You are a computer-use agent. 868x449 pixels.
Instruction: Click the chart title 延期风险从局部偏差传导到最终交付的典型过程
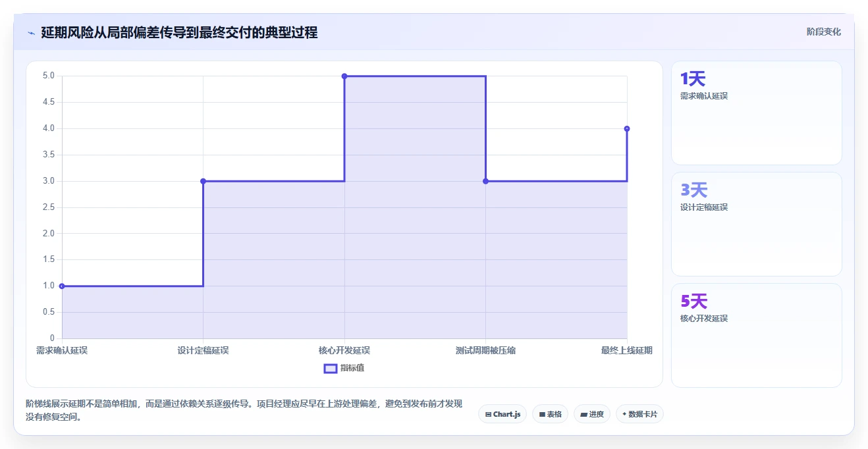pyautogui.click(x=179, y=32)
